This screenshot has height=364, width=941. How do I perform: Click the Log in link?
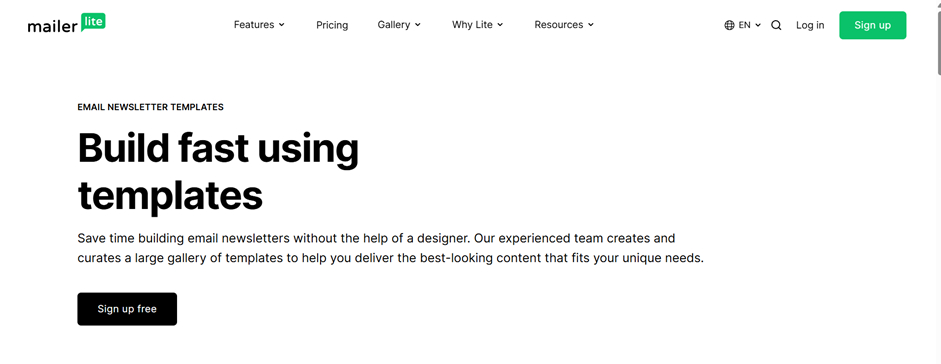[810, 25]
